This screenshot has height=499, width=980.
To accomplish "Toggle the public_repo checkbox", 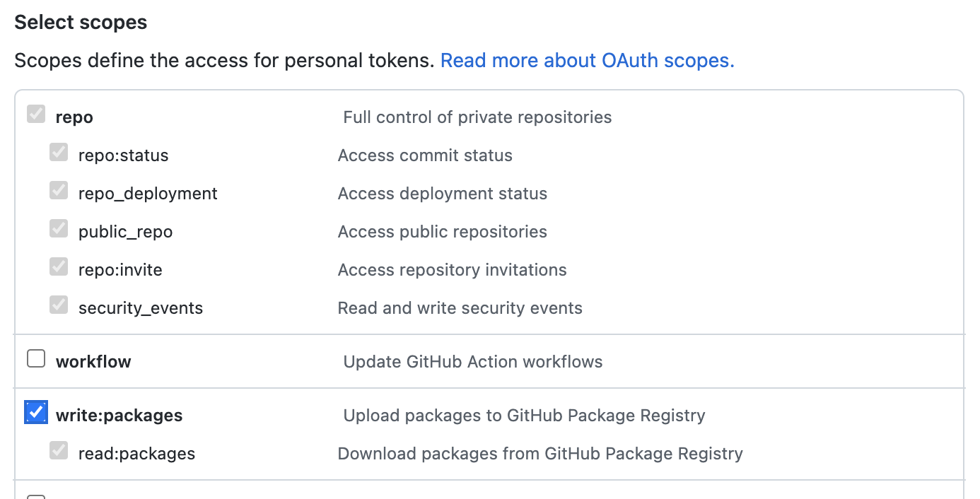I will (x=59, y=229).
